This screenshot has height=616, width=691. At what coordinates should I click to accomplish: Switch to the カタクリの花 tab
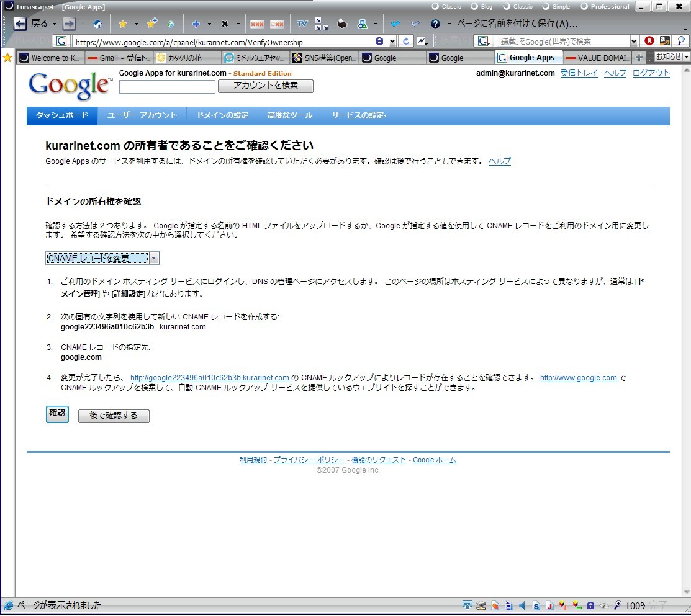tap(187, 58)
